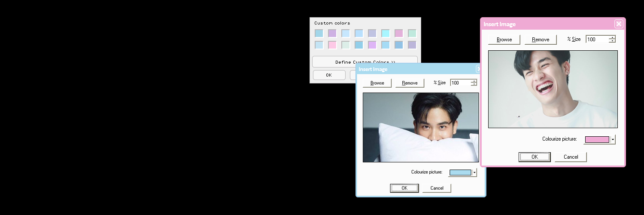Click the Define Custom Colors button

[365, 61]
